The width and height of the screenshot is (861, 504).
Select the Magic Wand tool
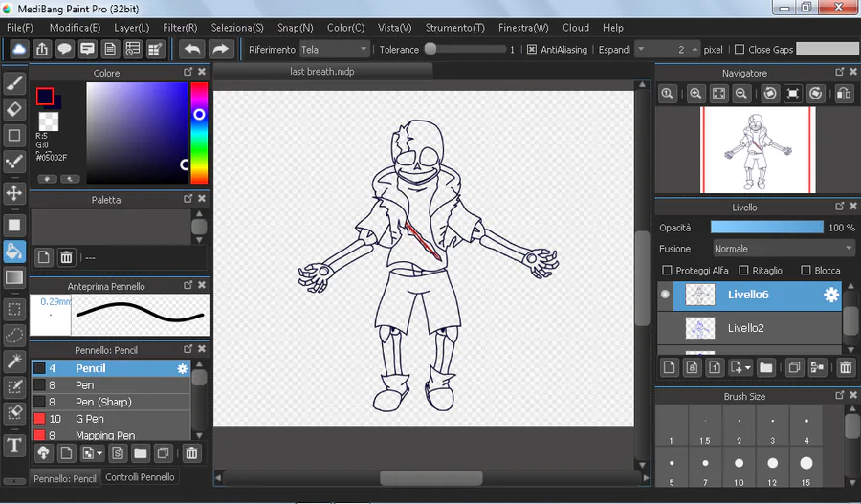pos(14,361)
